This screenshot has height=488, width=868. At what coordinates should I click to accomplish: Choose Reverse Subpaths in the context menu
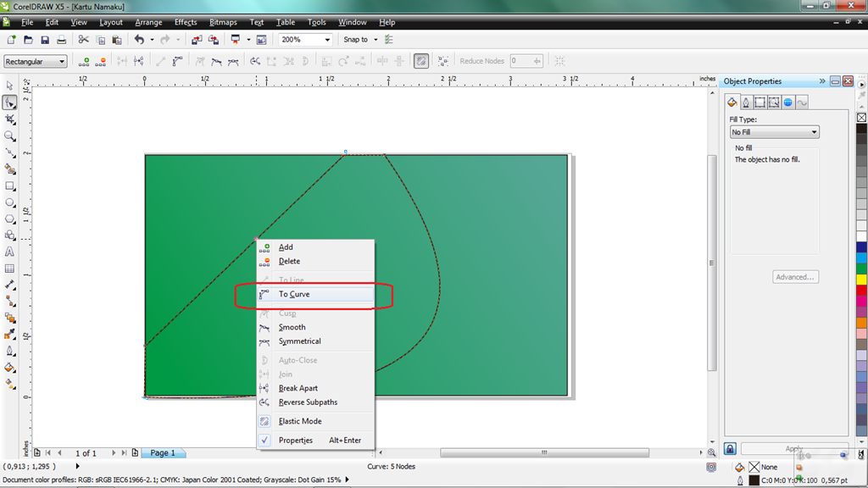[x=315, y=402]
